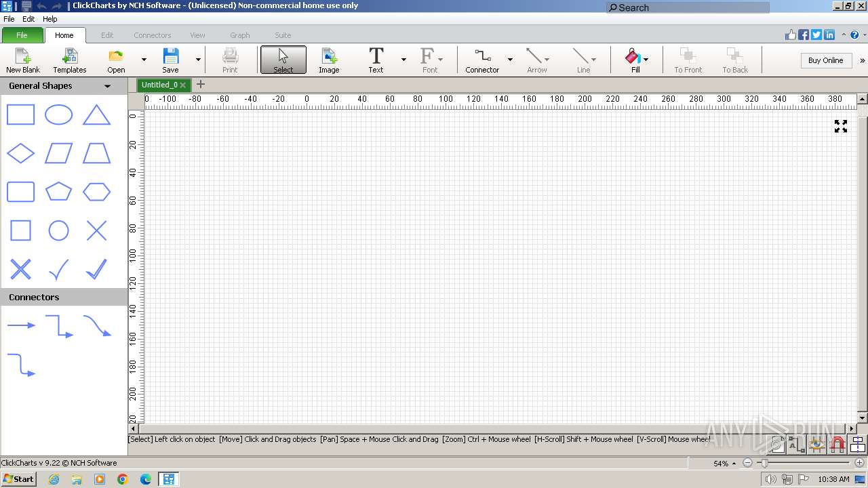868x488 pixels.
Task: Toggle page preview magnifier icon
Action: pos(777,445)
